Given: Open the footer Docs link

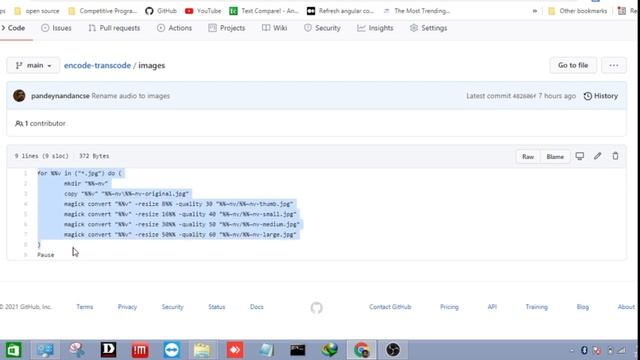Looking at the screenshot, I should tap(257, 307).
